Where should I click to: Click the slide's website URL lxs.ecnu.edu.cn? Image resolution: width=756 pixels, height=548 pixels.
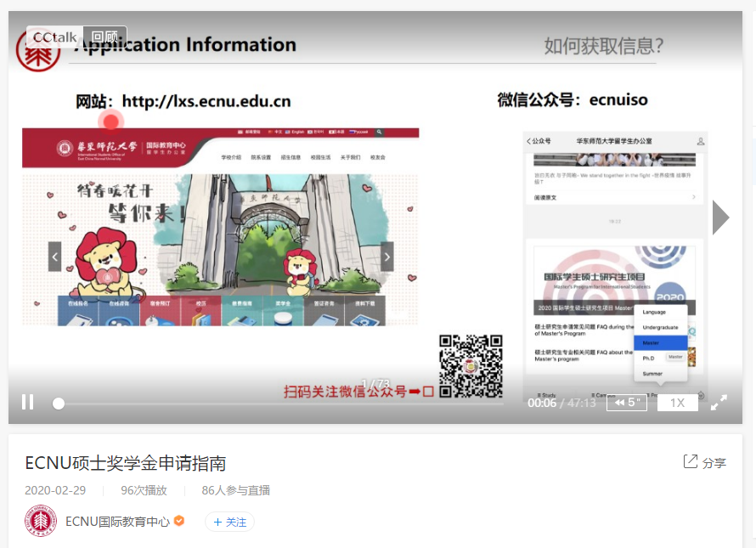pyautogui.click(x=206, y=101)
